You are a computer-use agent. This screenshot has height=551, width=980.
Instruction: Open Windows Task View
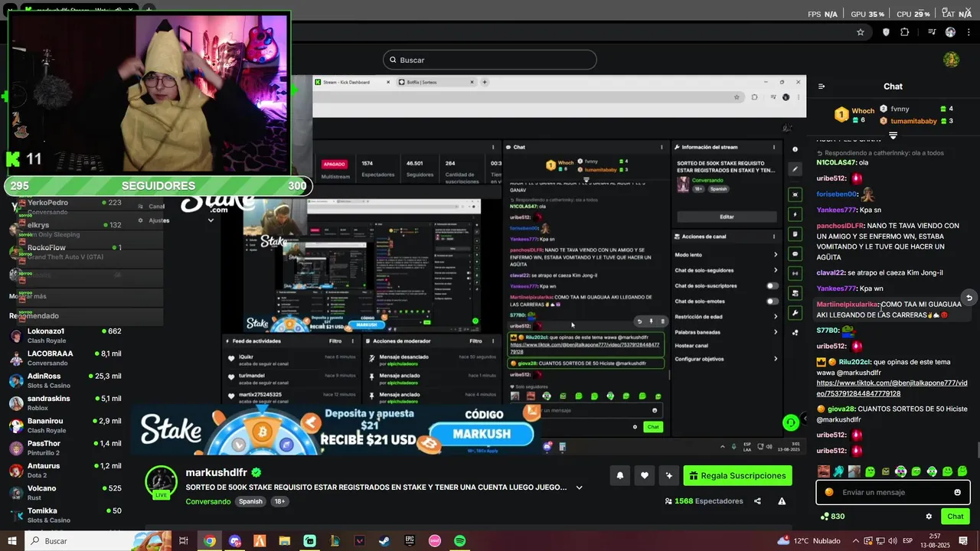184,541
